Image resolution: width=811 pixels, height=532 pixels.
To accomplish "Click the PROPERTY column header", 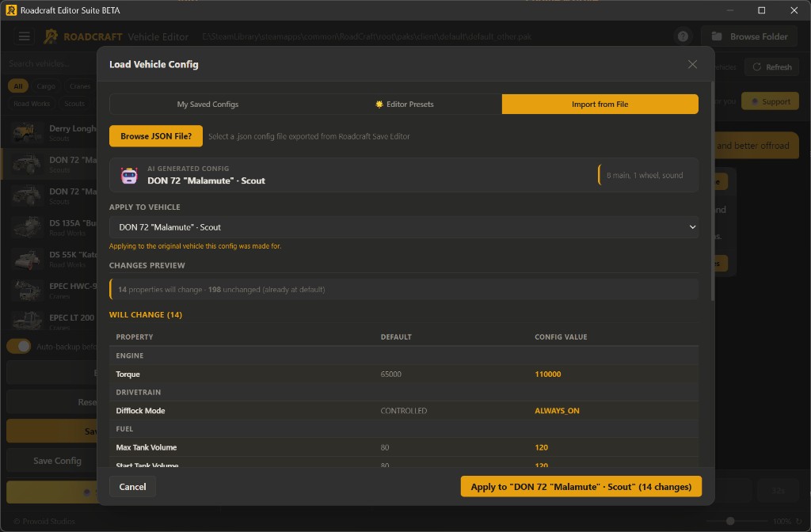I will (x=135, y=337).
